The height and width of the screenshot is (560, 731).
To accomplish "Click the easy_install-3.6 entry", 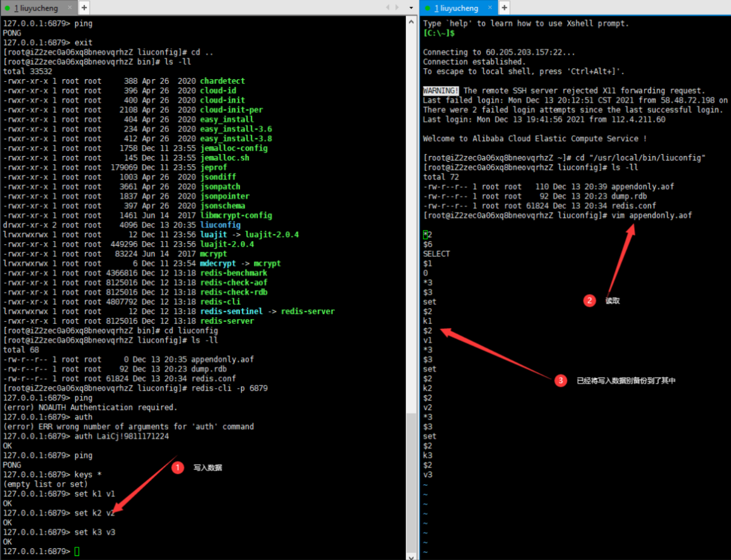I will 236,129.
